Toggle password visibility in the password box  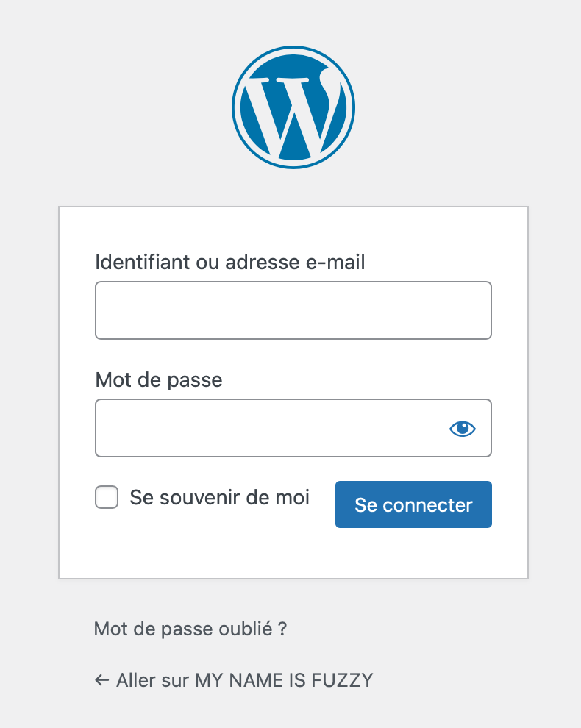[463, 428]
